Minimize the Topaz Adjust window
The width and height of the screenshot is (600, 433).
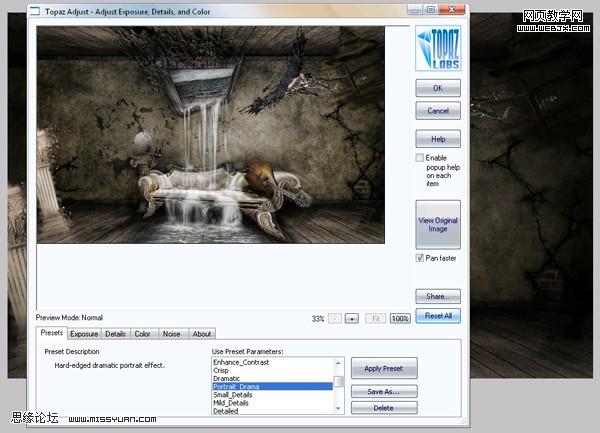pyautogui.click(x=415, y=10)
